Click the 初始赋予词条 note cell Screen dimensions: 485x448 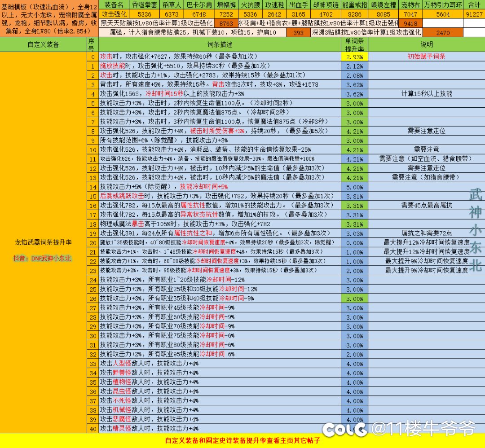[x=426, y=57]
